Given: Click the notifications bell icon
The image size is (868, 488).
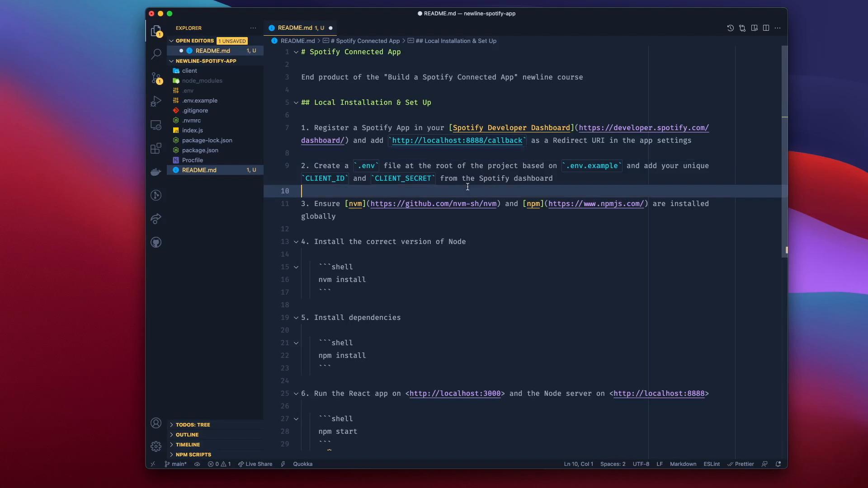Looking at the screenshot, I should (x=778, y=464).
